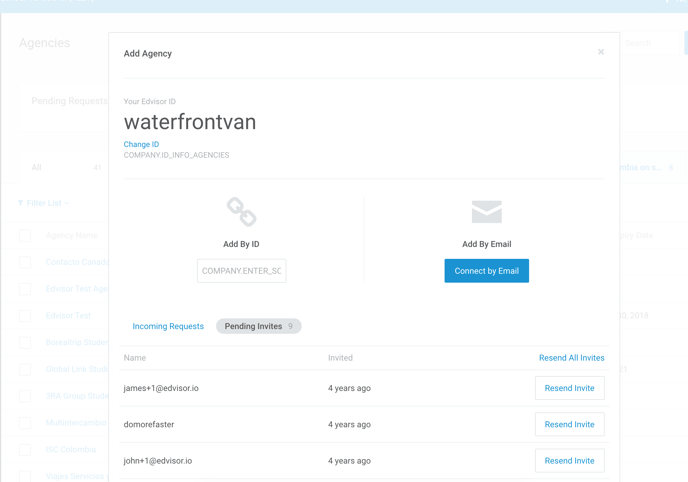
Task: Close the Add Agency dialog
Action: point(601,52)
